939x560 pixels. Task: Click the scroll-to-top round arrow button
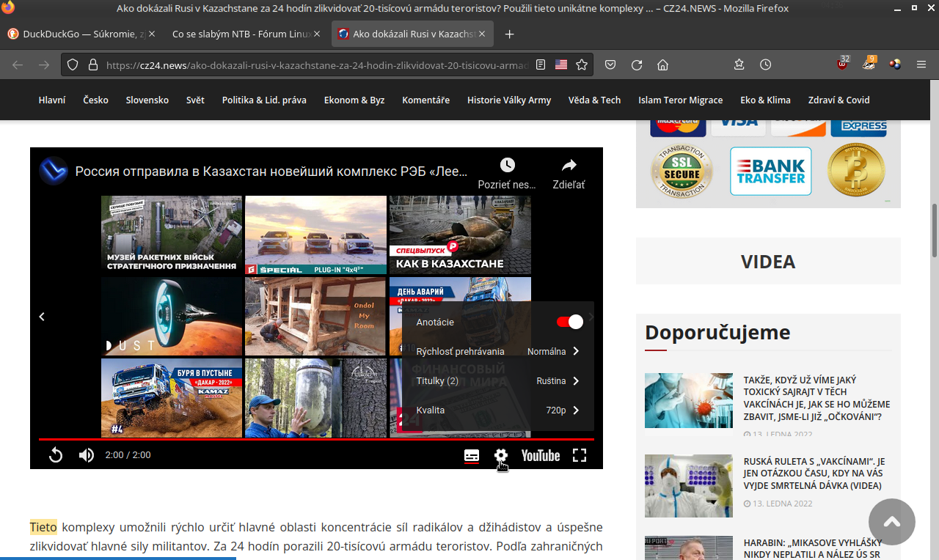click(891, 521)
